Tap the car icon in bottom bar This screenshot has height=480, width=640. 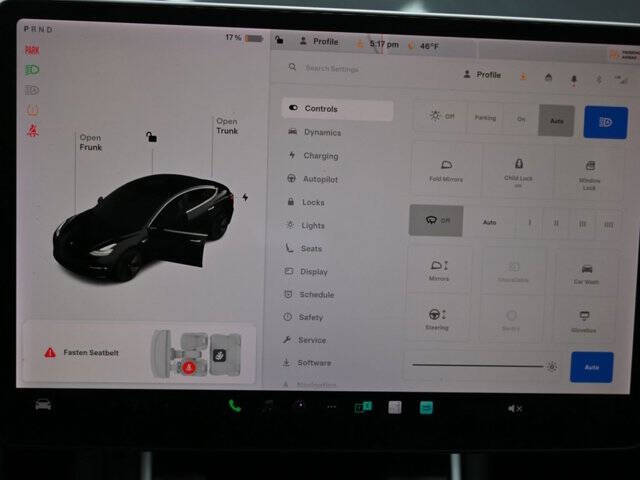point(43,405)
